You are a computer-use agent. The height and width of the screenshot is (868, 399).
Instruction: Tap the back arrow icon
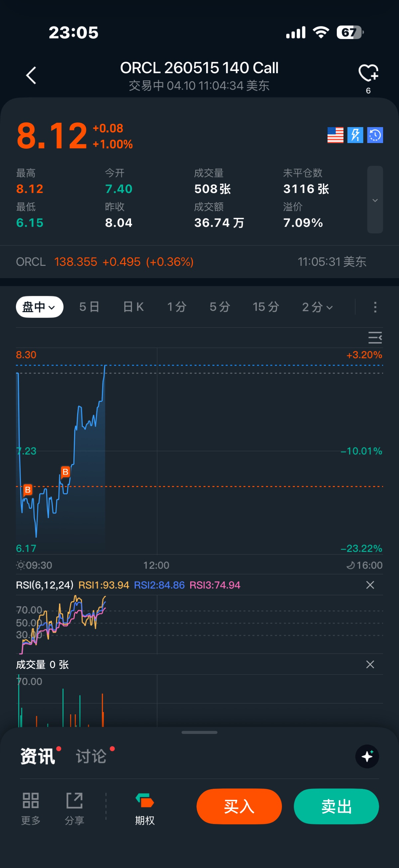(31, 75)
